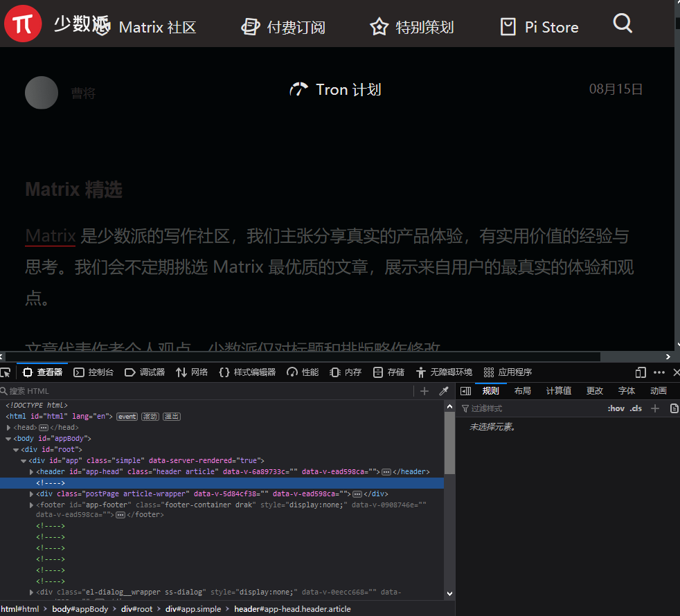Click the 滚动 badge on html element
680x616 pixels.
150,417
